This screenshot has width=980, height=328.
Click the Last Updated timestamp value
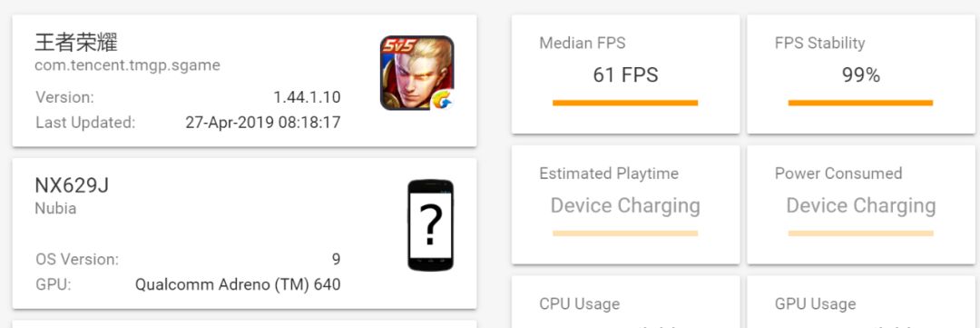pos(263,122)
